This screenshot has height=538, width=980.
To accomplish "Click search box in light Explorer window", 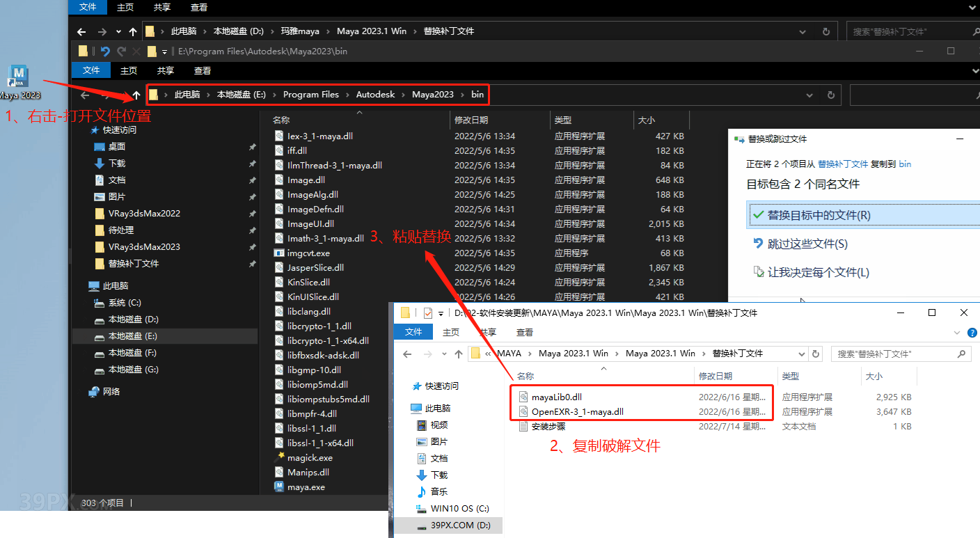I will coord(901,354).
